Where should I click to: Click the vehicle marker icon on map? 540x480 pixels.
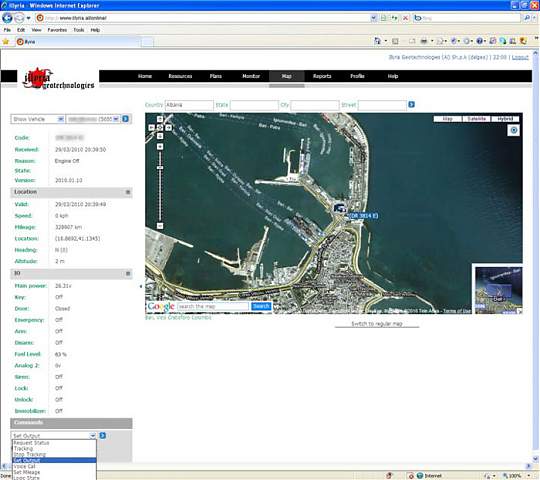[x=340, y=208]
